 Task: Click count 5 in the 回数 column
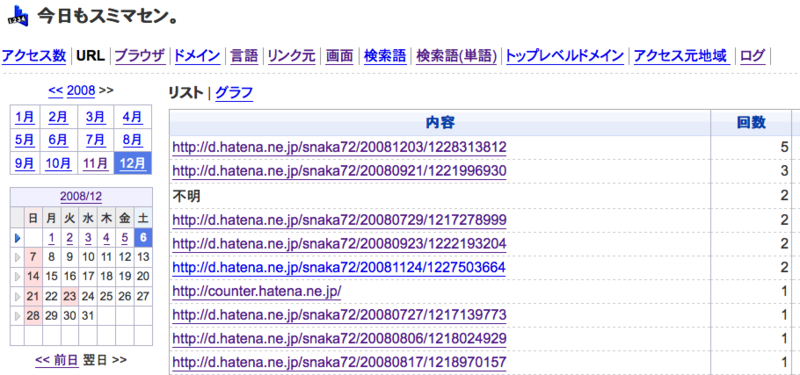click(784, 147)
